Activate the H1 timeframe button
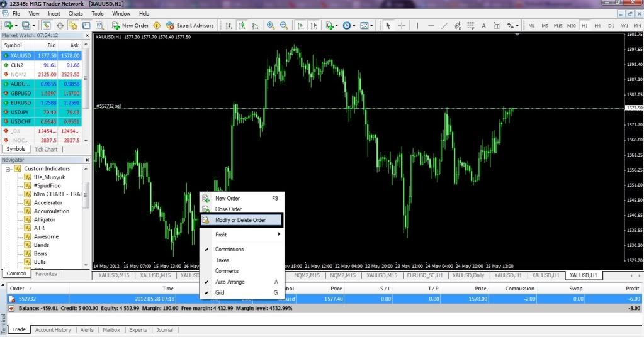Image resolution: width=644 pixels, height=337 pixels. (x=584, y=25)
